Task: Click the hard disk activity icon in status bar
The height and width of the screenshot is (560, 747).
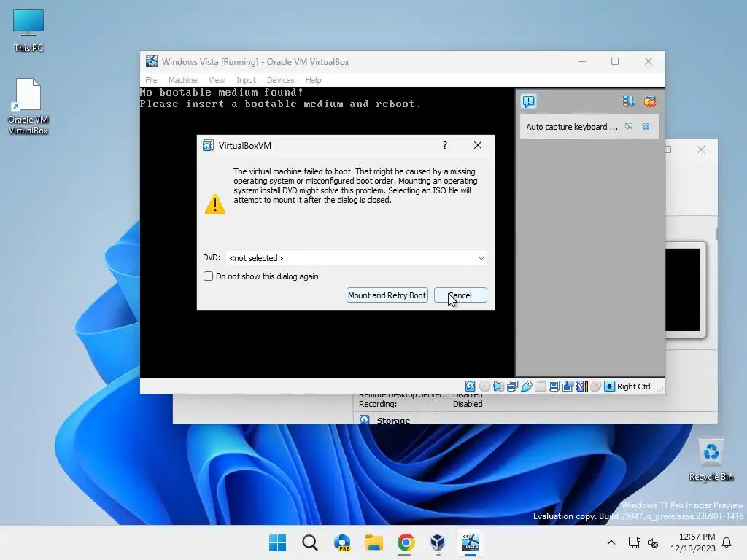Action: click(x=471, y=386)
